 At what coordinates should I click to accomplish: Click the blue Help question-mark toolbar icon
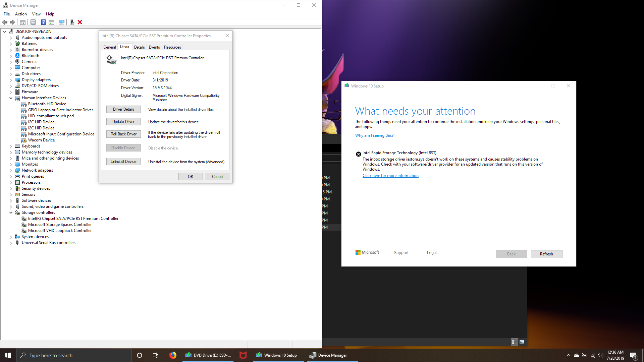click(x=43, y=22)
